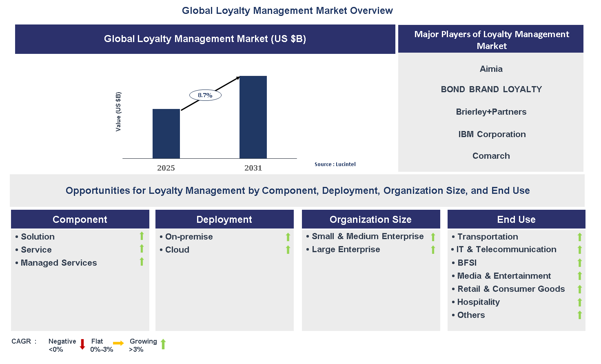Click the Opportunities for Loyalty Management banner
601x364 pixels.
click(297, 191)
